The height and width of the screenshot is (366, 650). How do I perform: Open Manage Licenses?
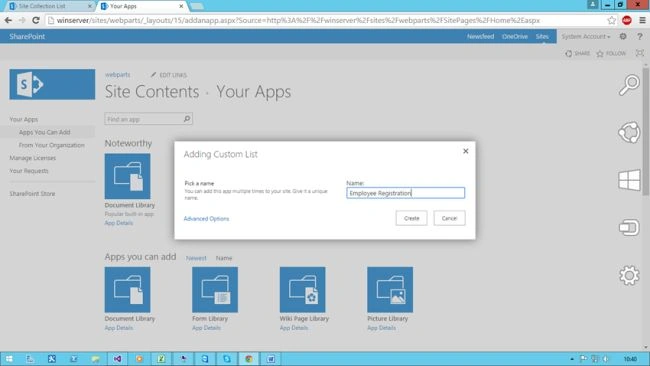[32, 158]
